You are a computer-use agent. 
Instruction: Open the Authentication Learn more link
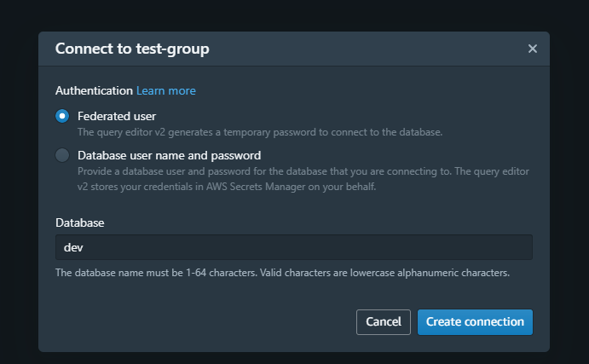(166, 90)
